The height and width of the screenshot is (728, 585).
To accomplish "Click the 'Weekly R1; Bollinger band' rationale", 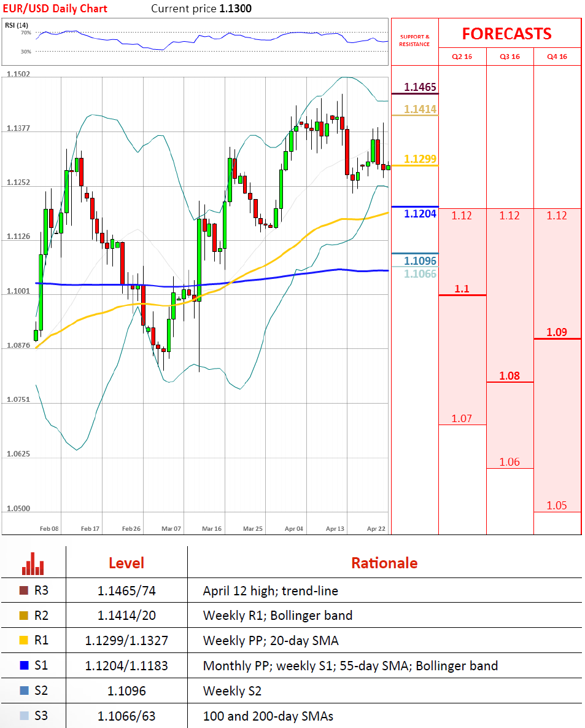I will click(x=277, y=616).
